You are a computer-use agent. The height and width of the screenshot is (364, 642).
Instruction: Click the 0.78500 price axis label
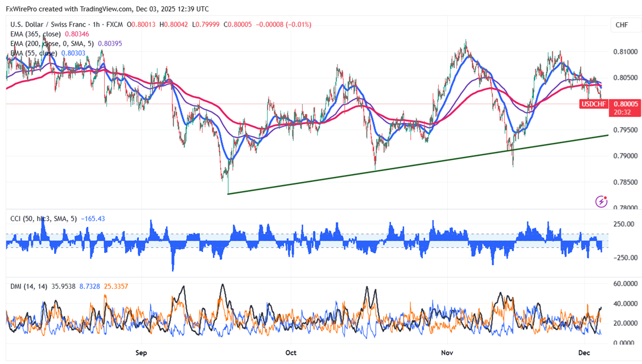click(x=625, y=182)
